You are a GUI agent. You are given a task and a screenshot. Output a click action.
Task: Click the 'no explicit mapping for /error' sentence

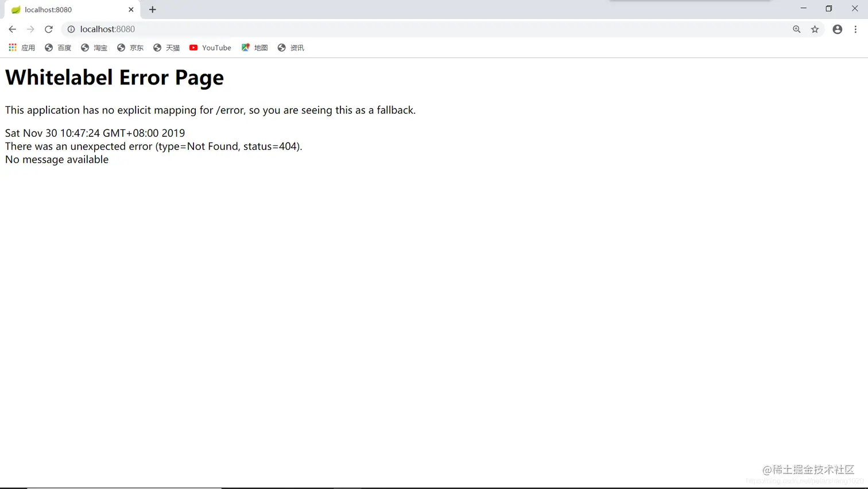pos(210,110)
